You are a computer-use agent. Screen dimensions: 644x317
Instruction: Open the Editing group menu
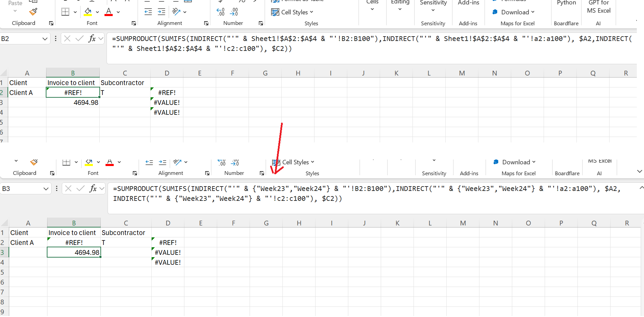400,5
